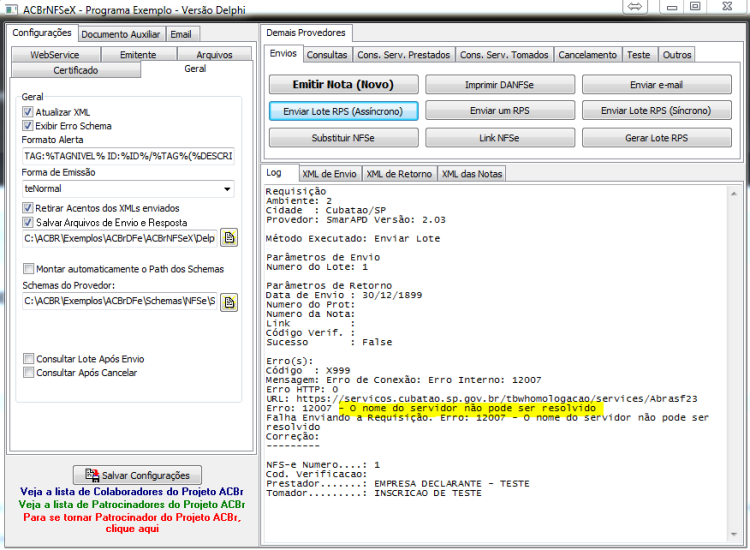Show XML de Retorno tab
The height and width of the screenshot is (550, 750).
click(x=399, y=174)
